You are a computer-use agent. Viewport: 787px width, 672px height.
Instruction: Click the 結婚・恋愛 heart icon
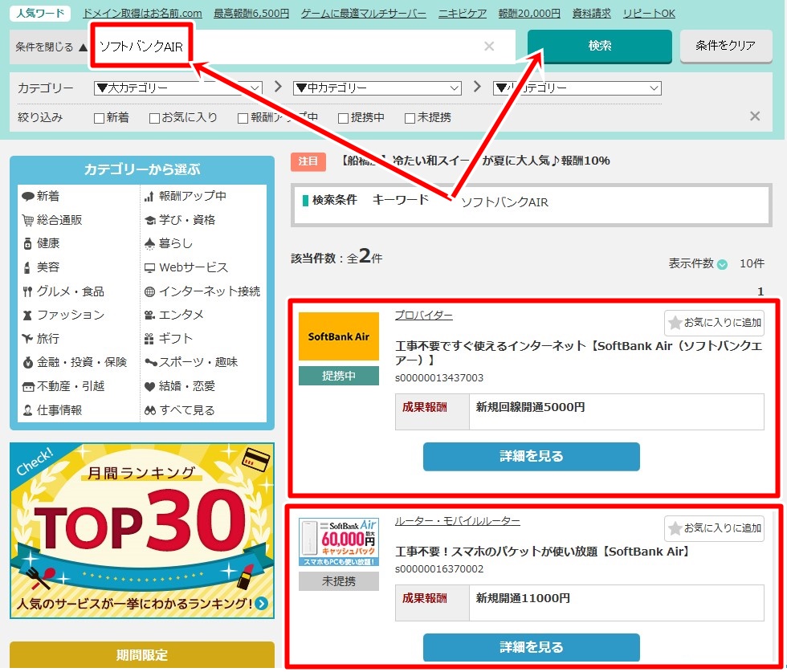tap(149, 386)
